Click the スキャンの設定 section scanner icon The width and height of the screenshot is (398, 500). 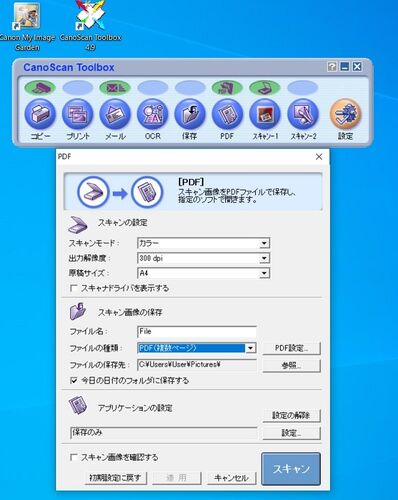(78, 224)
